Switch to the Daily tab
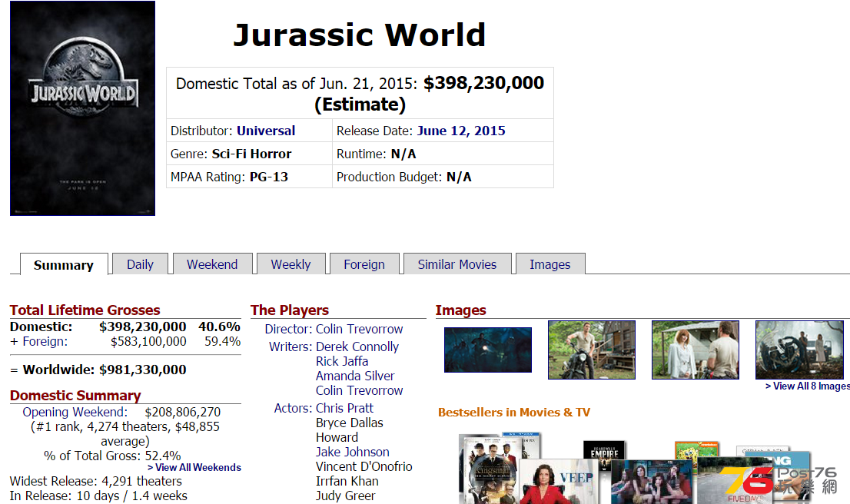This screenshot has width=850, height=504. point(140,264)
